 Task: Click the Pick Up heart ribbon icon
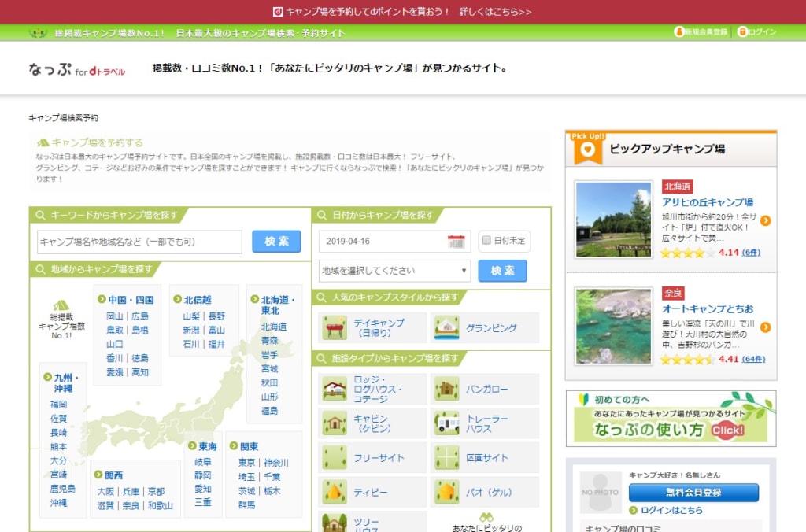coord(587,150)
